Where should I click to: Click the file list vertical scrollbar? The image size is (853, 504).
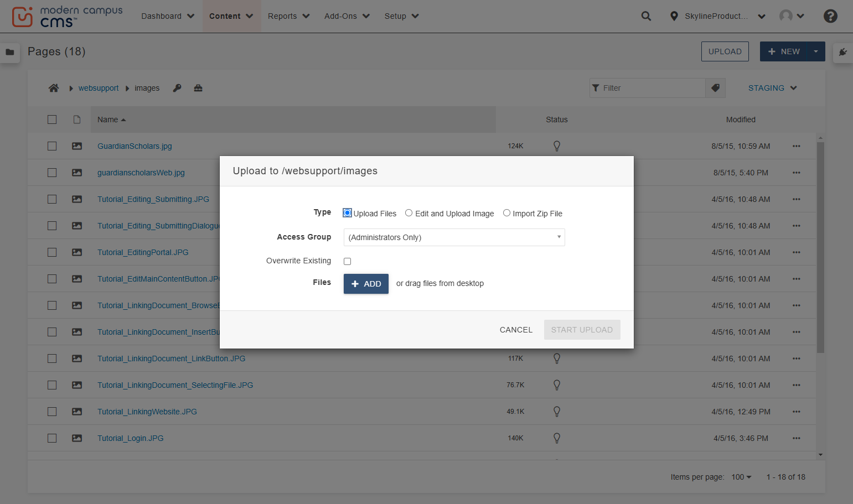pos(820,247)
